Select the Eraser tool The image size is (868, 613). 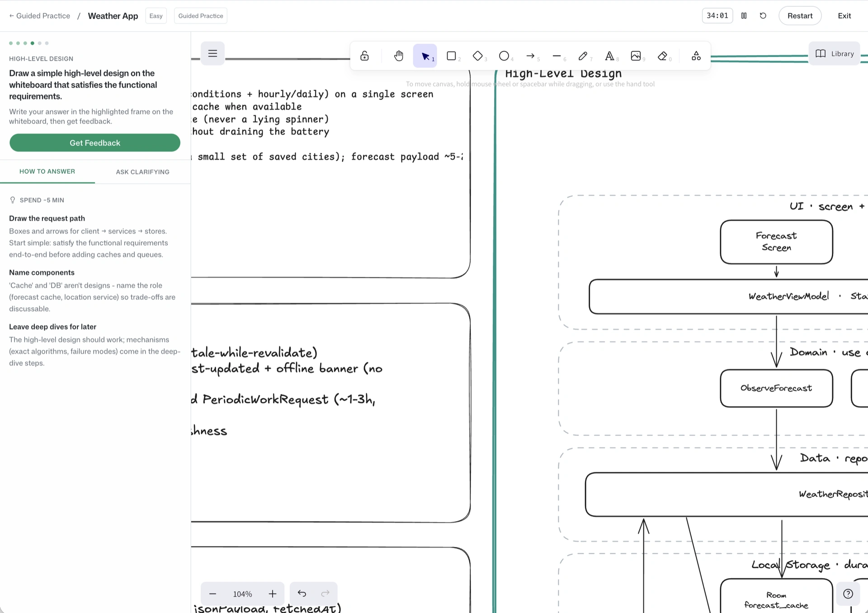(662, 56)
